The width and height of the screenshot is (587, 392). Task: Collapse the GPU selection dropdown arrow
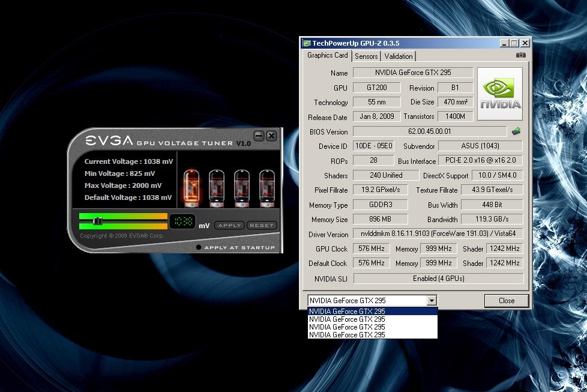(431, 301)
